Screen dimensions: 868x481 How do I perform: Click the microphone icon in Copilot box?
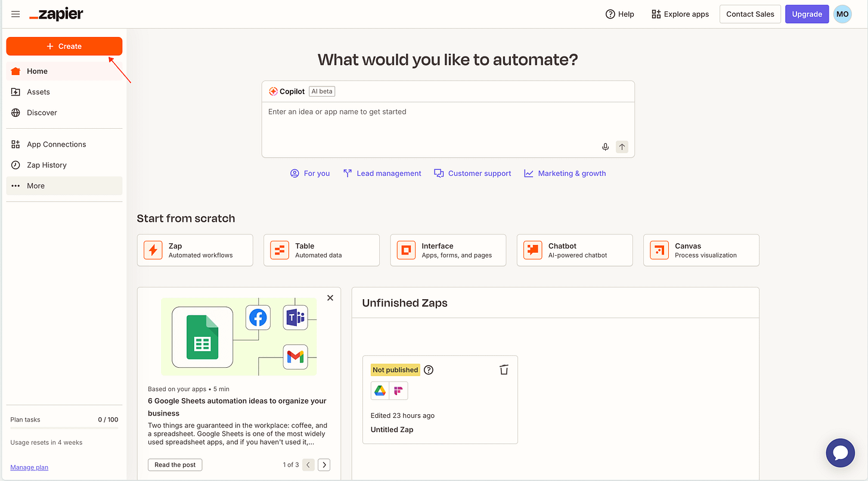pos(605,147)
